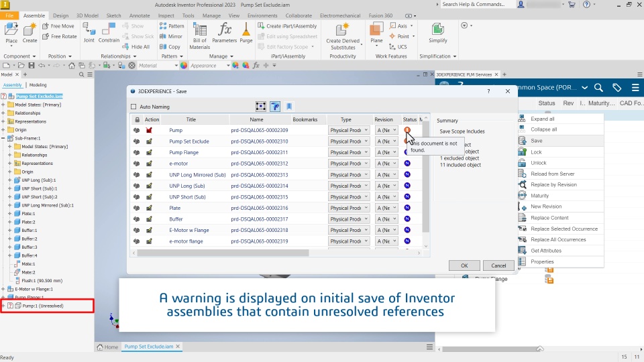Click the Save icon in quick access toolbar

[32, 65]
